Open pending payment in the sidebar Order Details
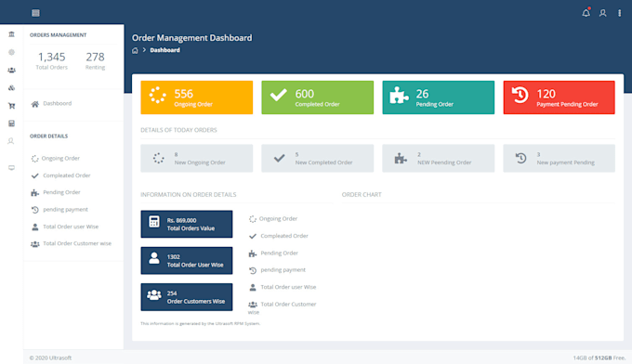Image resolution: width=632 pixels, height=364 pixels. (x=59, y=209)
